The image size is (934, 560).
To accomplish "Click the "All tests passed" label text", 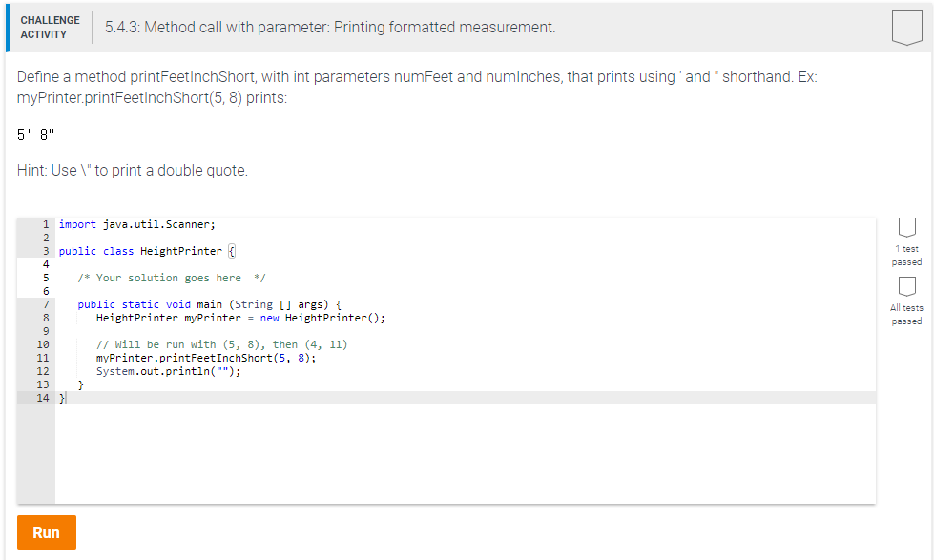I will (905, 315).
